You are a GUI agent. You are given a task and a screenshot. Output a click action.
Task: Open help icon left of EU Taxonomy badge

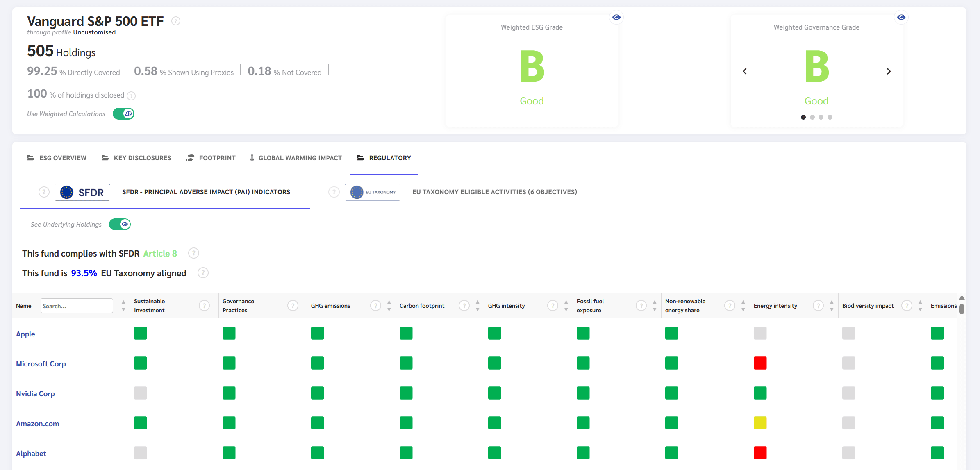(x=334, y=192)
